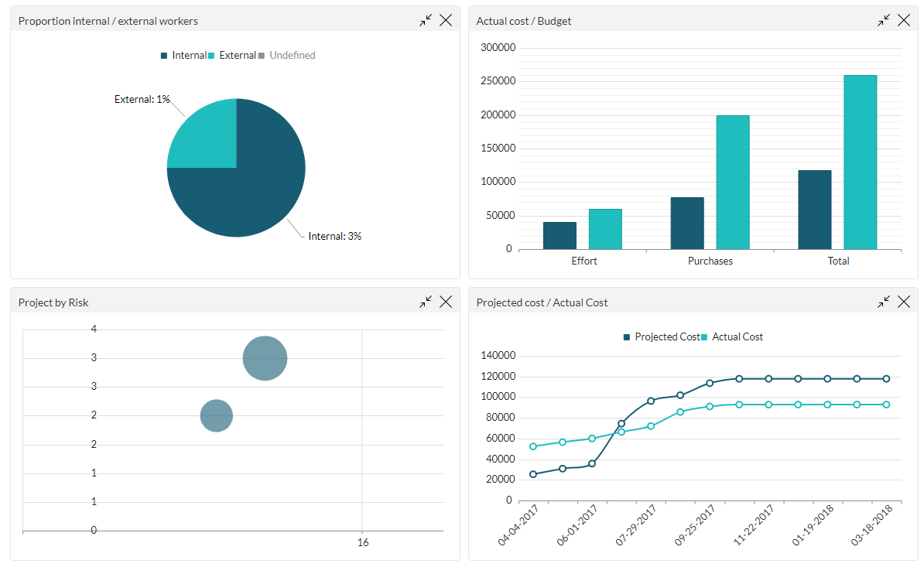Viewport: 924px width, 567px height.
Task: Close the Project by Risk widget
Action: point(446,302)
